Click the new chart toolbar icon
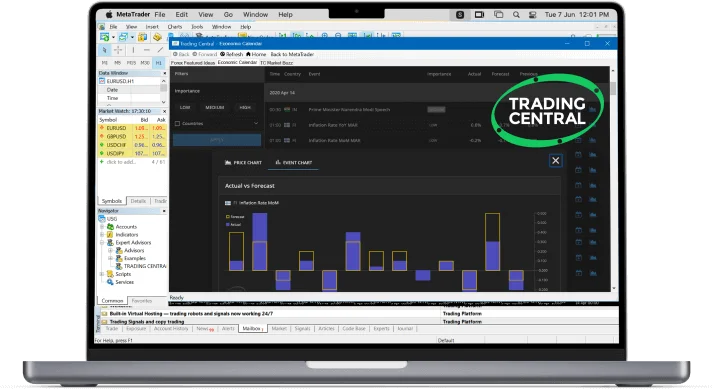 [105, 37]
